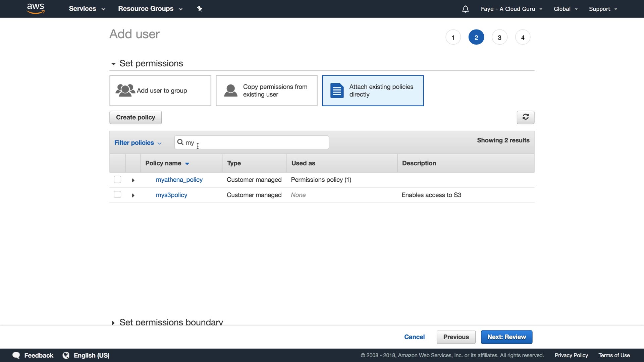
Task: Select Attach existing policies directly option
Action: [373, 90]
